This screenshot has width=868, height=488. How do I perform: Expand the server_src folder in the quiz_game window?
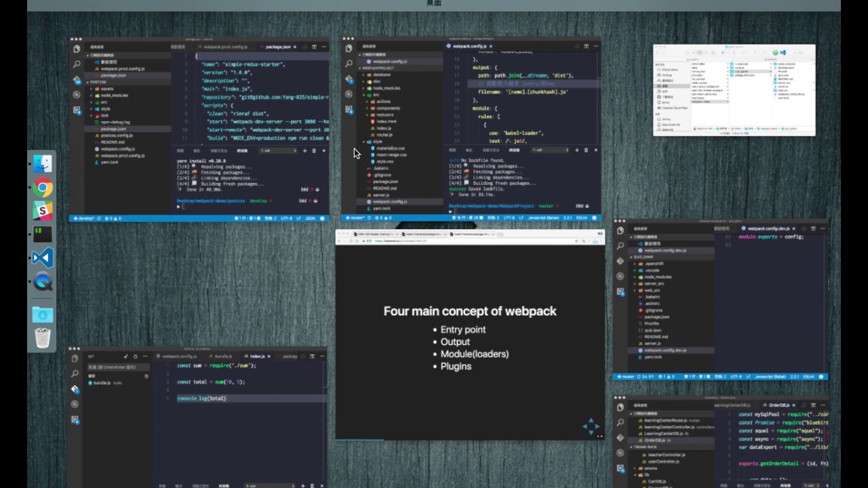click(x=654, y=283)
